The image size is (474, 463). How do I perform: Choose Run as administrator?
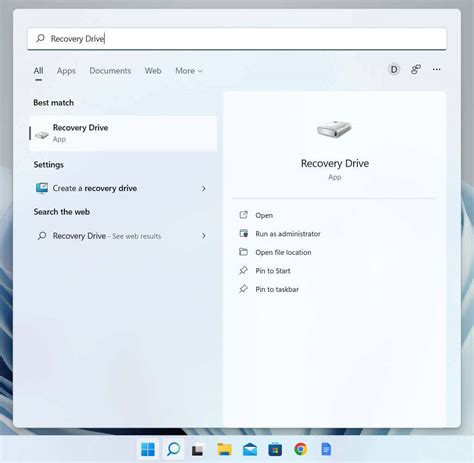coord(288,234)
